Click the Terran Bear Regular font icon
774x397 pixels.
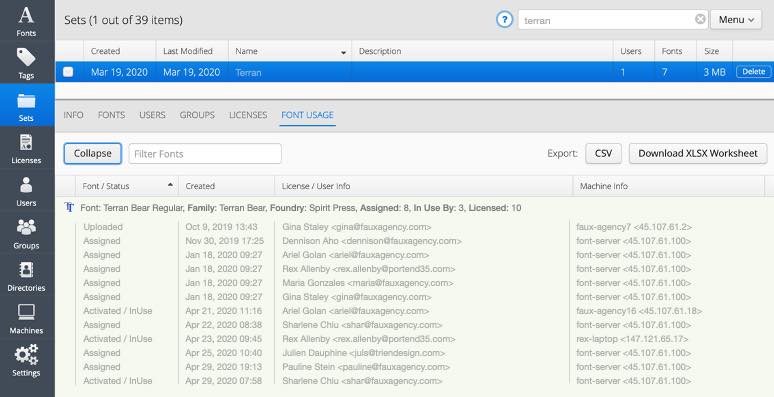click(x=69, y=208)
